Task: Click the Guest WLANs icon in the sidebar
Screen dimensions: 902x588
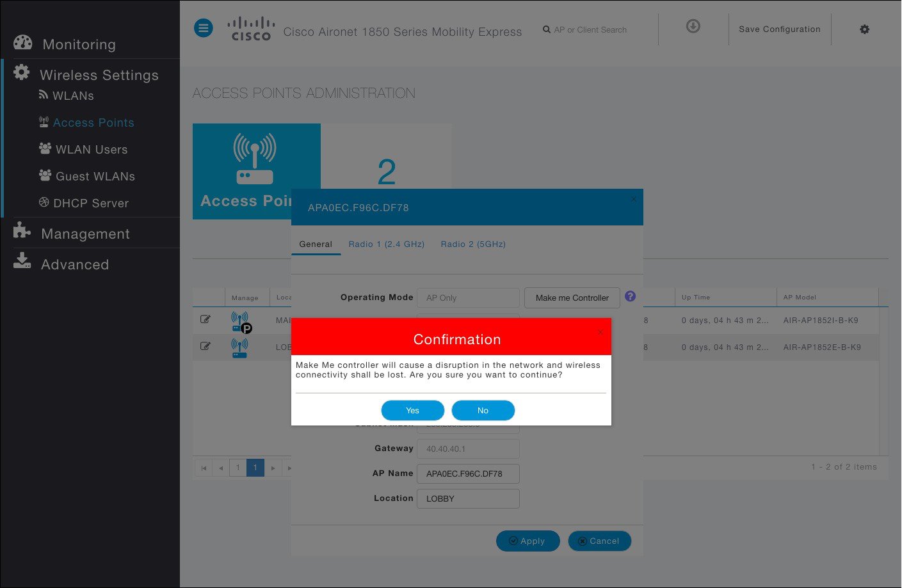Action: coord(44,175)
